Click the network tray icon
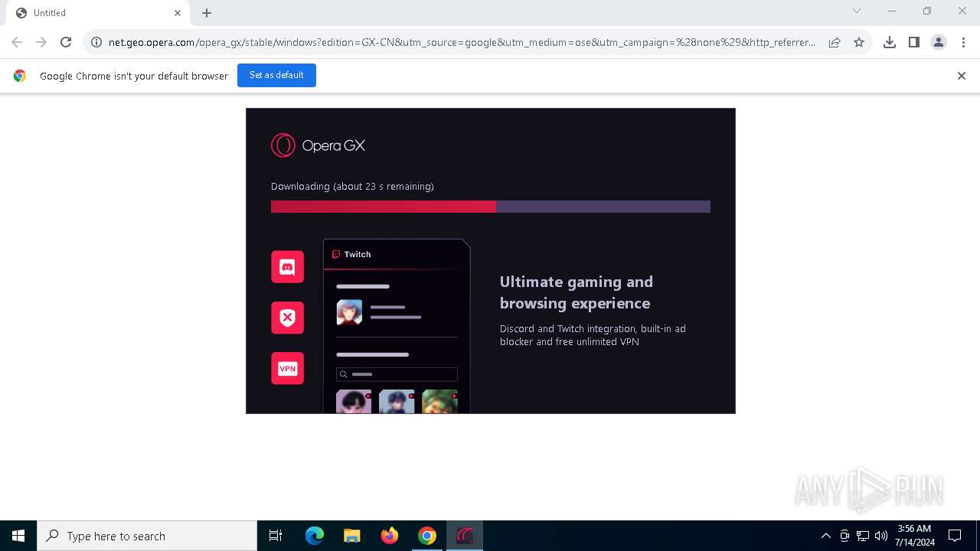980x551 pixels. (863, 536)
